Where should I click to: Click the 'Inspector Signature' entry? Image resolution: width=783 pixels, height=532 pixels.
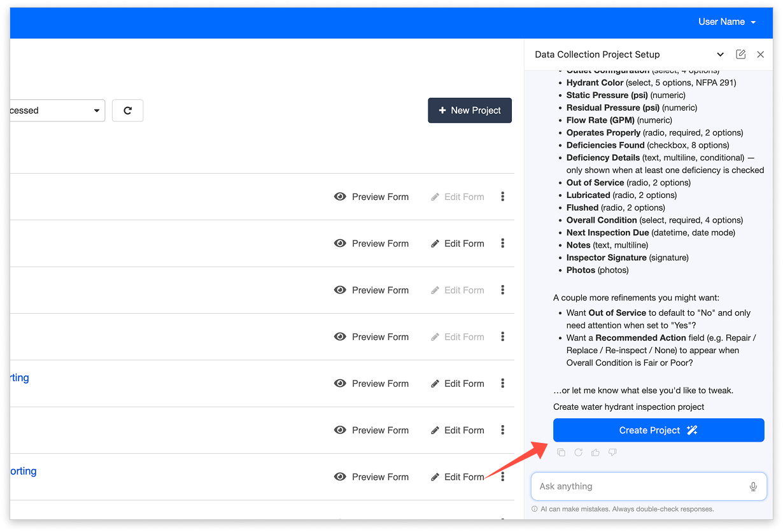pos(627,258)
